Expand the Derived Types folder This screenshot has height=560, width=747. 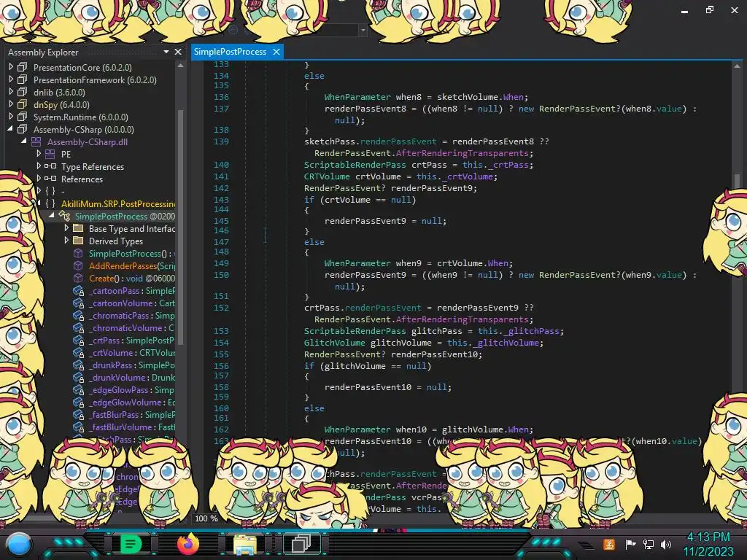66,240
